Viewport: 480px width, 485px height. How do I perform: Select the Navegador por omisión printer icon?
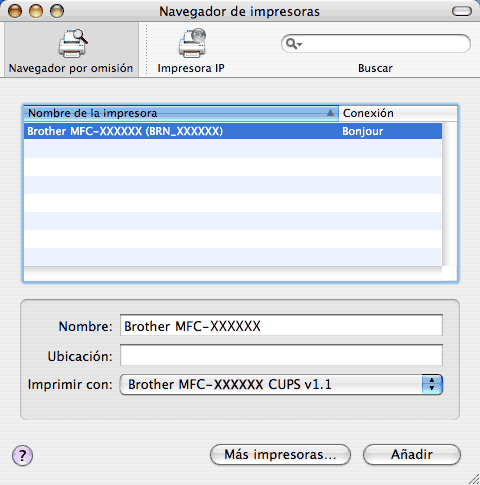pos(73,43)
